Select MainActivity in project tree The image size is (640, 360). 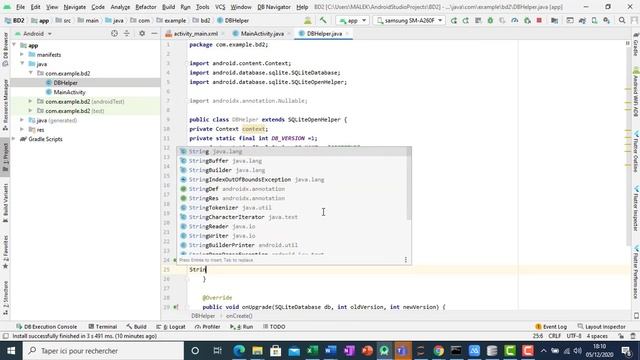pyautogui.click(x=69, y=92)
